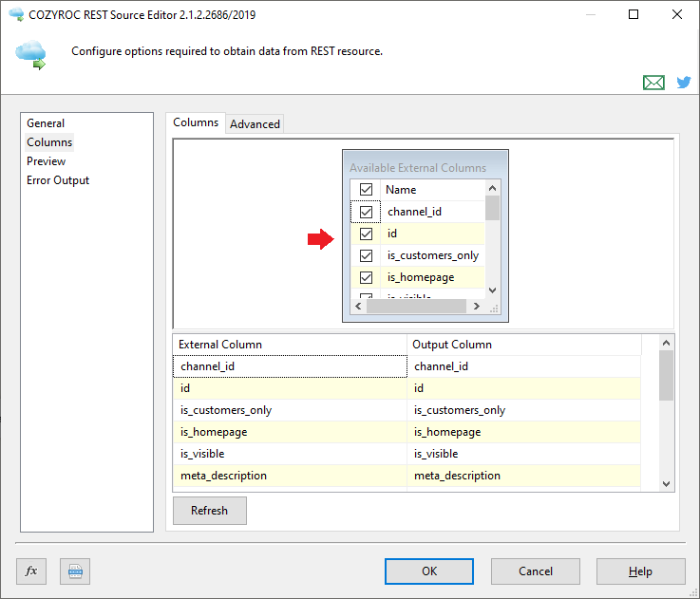Confirm with the OK button
700x599 pixels.
click(429, 571)
